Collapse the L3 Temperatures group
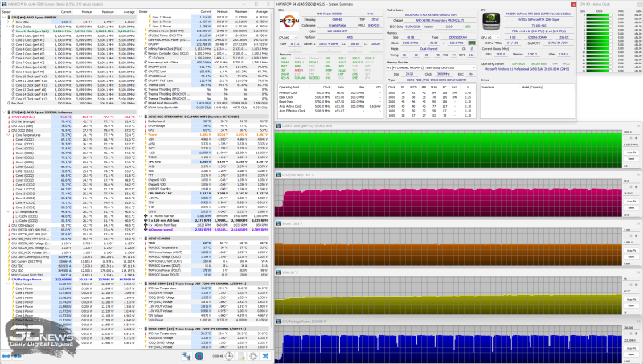Image resolution: width=643 pixels, height=364 pixels. coord(9,211)
